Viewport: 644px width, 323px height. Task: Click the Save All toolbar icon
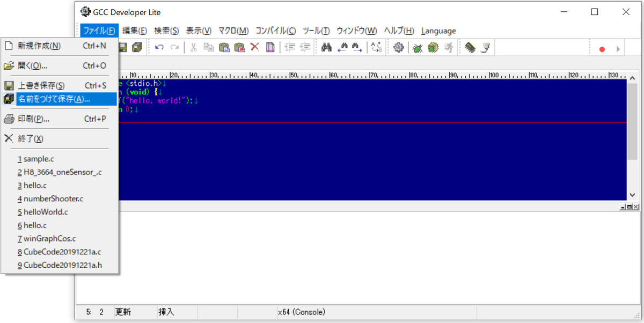click(x=137, y=48)
